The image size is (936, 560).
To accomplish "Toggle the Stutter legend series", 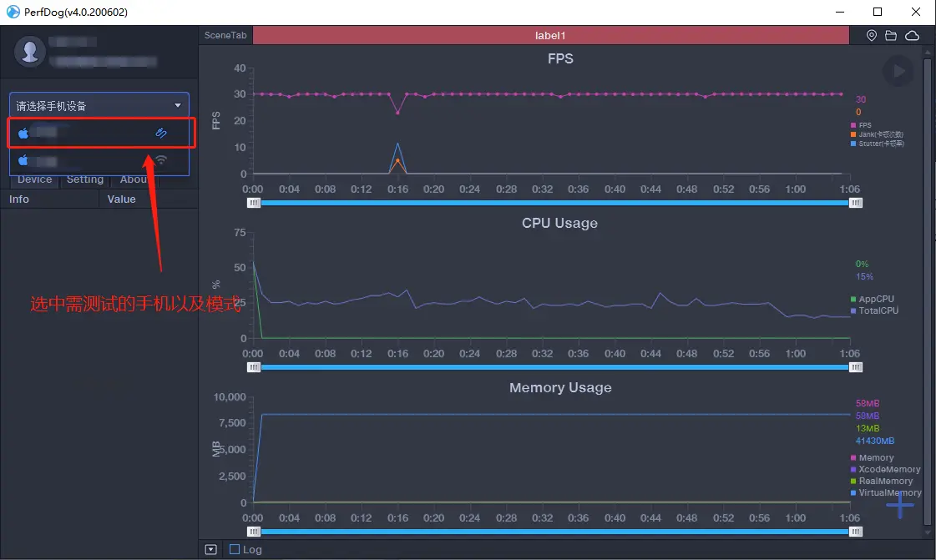I will coord(877,144).
